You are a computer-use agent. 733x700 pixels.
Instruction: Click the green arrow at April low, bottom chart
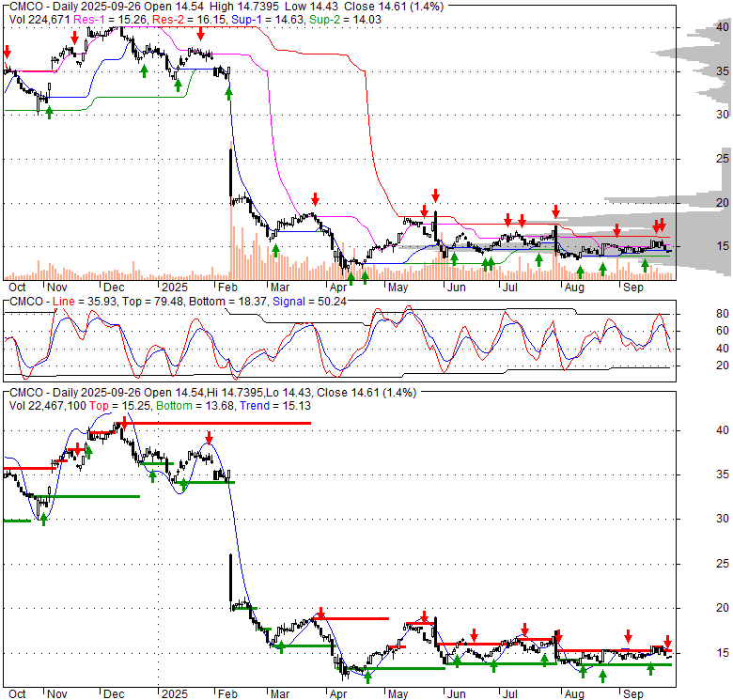[367, 677]
